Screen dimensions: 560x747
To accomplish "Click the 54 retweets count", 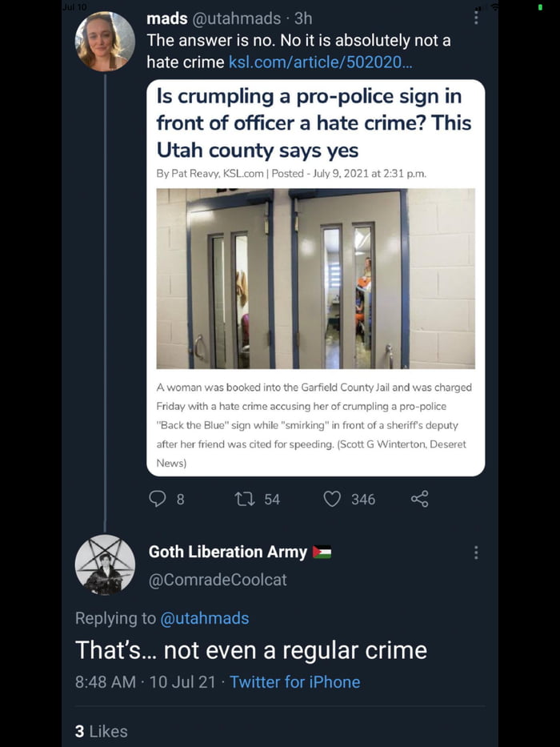I will coord(272,499).
